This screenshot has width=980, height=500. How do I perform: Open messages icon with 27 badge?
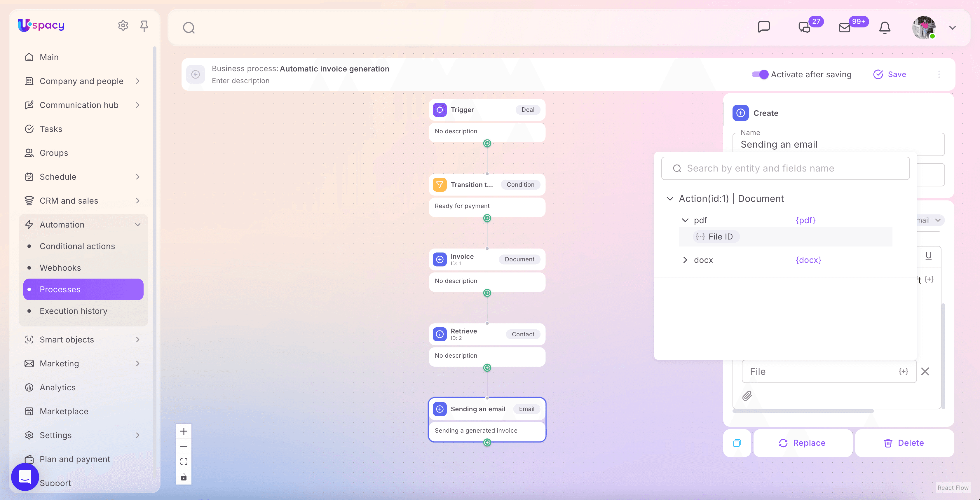[x=804, y=27]
